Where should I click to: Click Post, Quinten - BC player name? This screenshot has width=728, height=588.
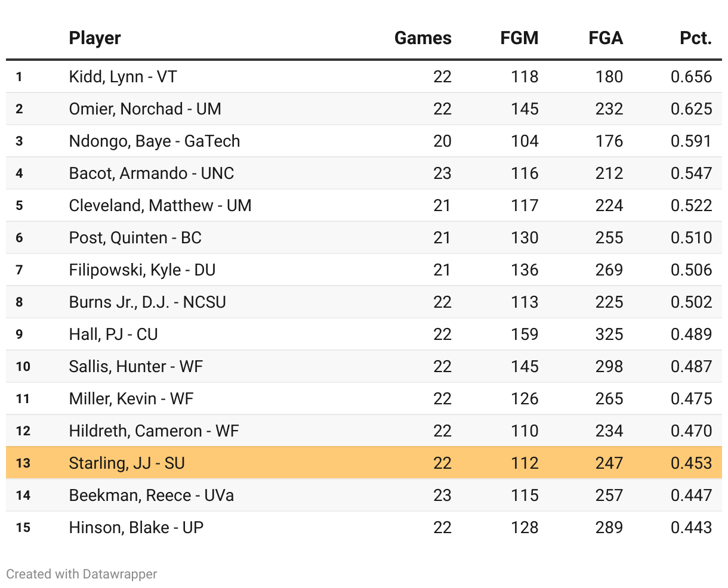click(135, 238)
